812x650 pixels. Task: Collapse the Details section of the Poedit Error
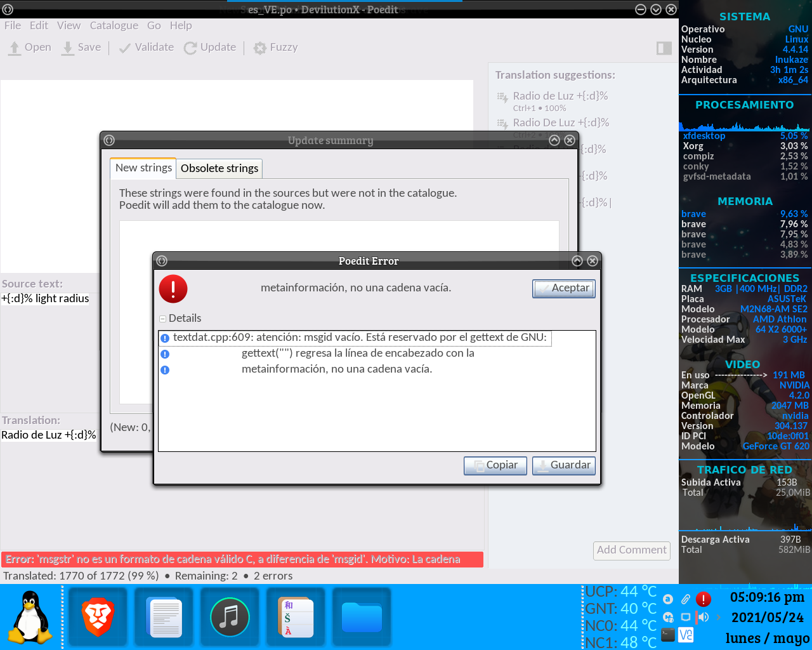(162, 318)
